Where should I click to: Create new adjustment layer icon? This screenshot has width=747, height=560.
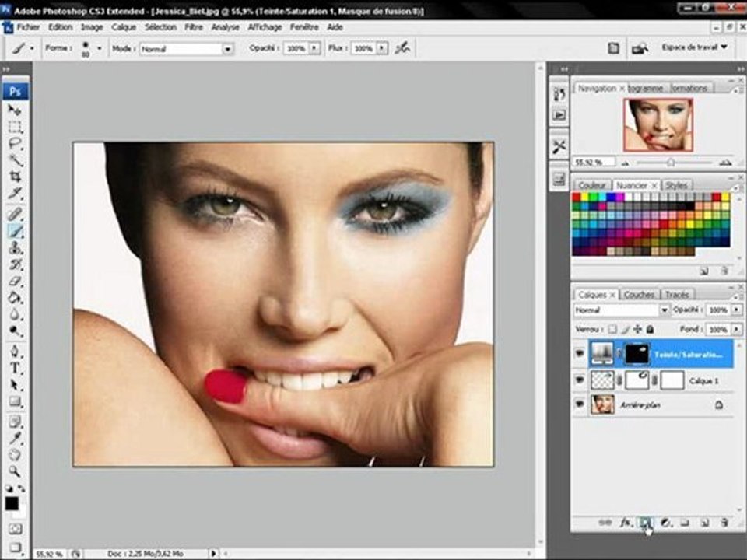click(x=665, y=523)
